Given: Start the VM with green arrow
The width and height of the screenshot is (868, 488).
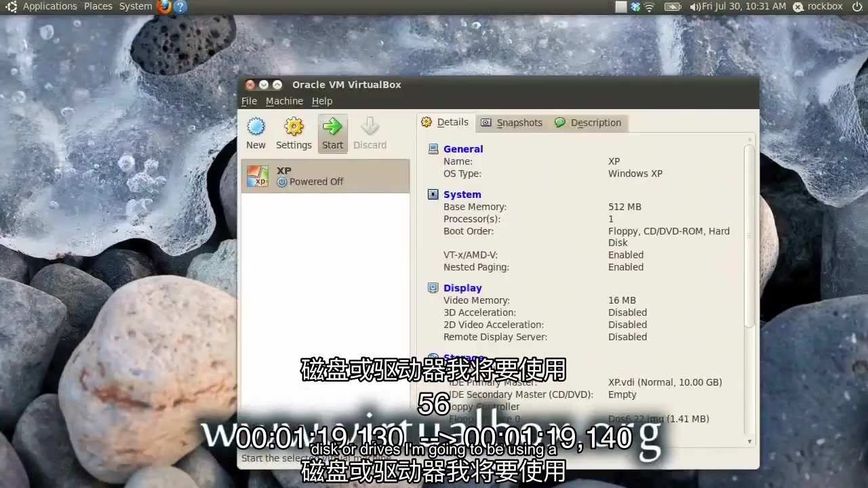Looking at the screenshot, I should pos(332,134).
